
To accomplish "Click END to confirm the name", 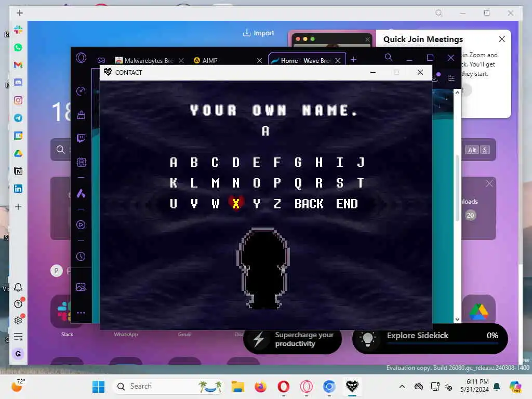I will (347, 204).
